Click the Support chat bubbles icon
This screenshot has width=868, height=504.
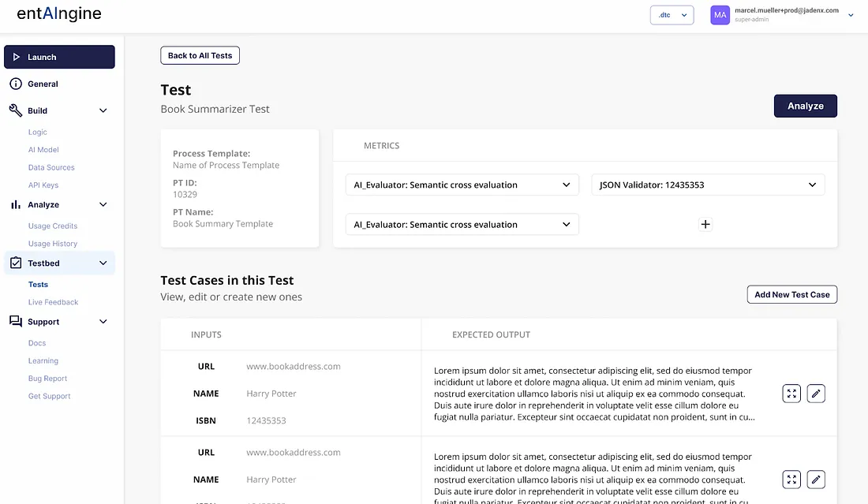tap(16, 322)
